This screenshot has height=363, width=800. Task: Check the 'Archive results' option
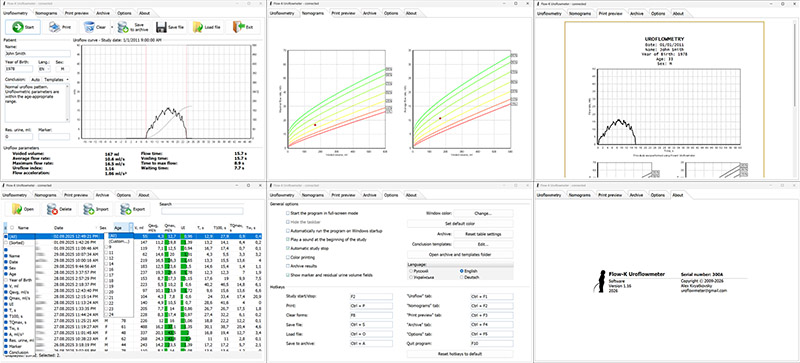(x=287, y=265)
